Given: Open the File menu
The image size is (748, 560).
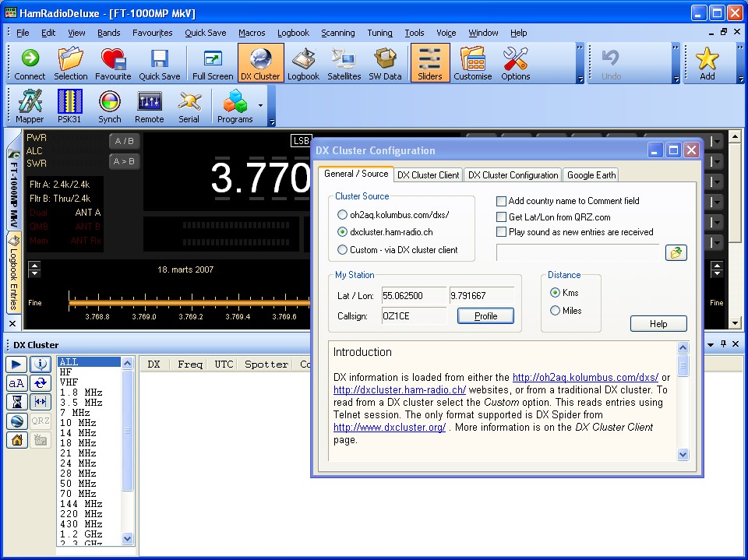Looking at the screenshot, I should [x=23, y=33].
